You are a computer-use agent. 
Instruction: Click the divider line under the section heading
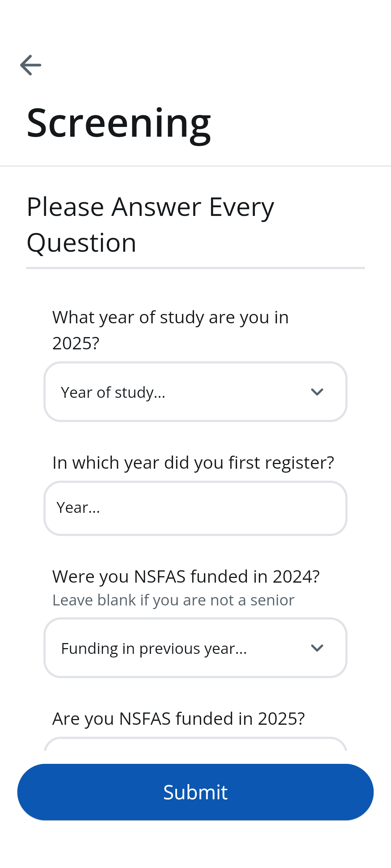point(195,268)
